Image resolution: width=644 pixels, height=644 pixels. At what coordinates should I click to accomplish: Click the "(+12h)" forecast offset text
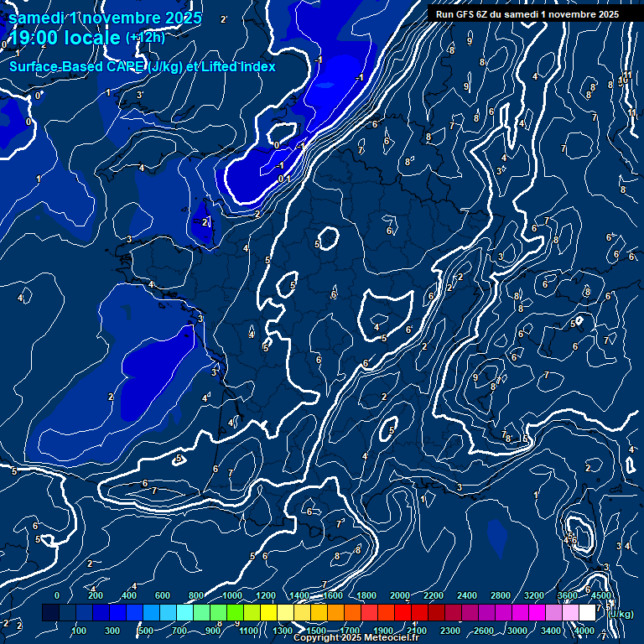(145, 38)
